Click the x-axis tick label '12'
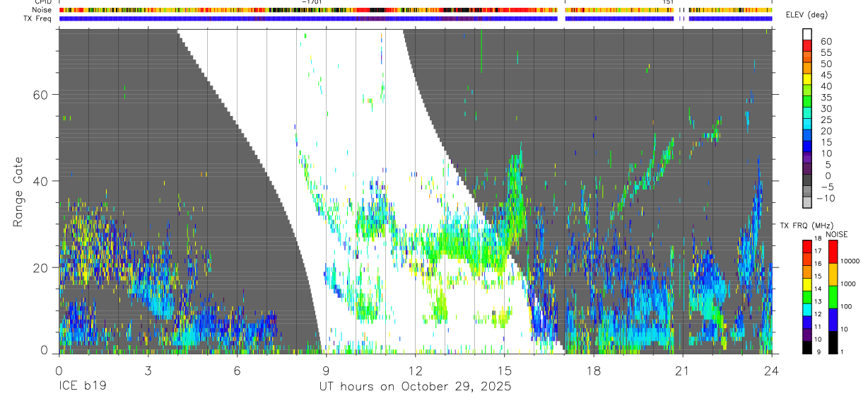Image resolution: width=868 pixels, height=401 pixels. 415,371
